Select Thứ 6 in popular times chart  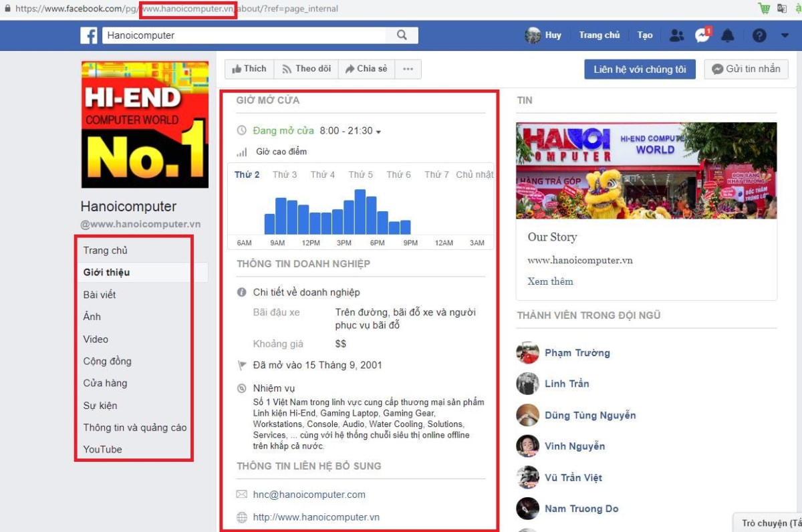(x=399, y=174)
